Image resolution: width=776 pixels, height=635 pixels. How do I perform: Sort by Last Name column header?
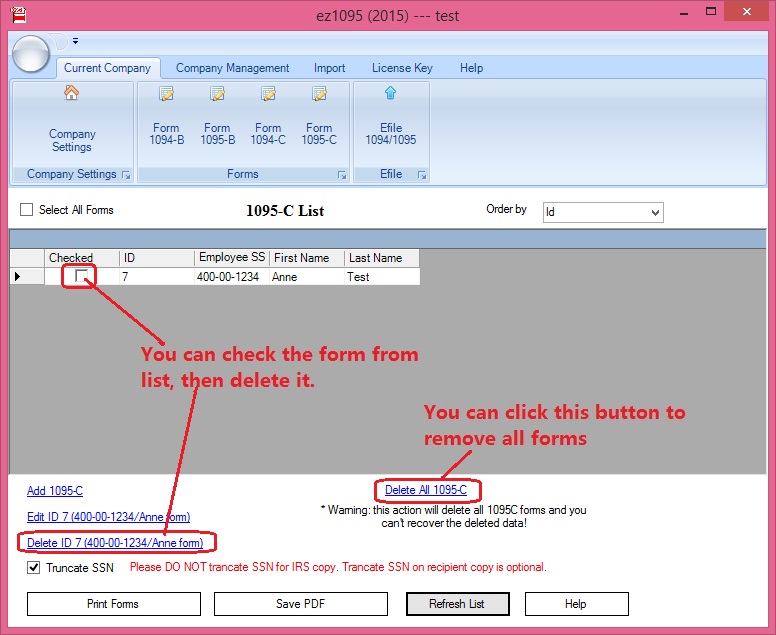point(382,258)
